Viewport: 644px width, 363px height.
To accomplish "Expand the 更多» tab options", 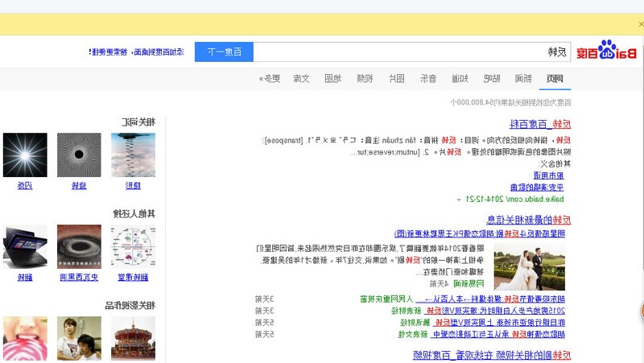I will coord(270,78).
